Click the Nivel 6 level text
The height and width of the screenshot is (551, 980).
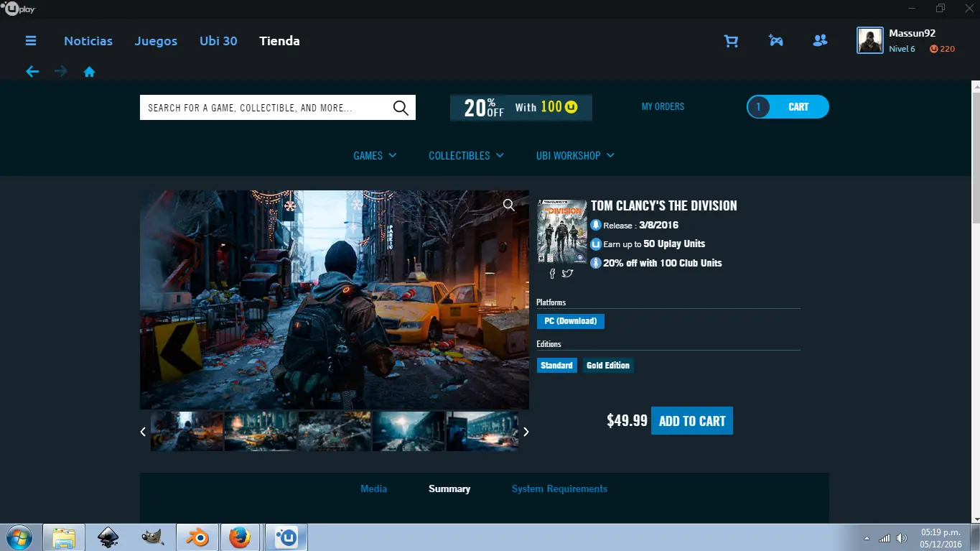click(x=902, y=49)
